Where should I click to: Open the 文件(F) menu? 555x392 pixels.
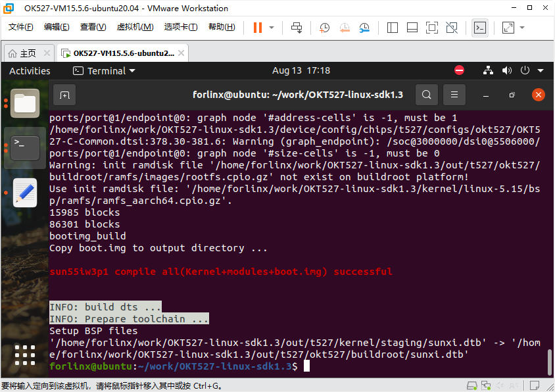[x=20, y=27]
